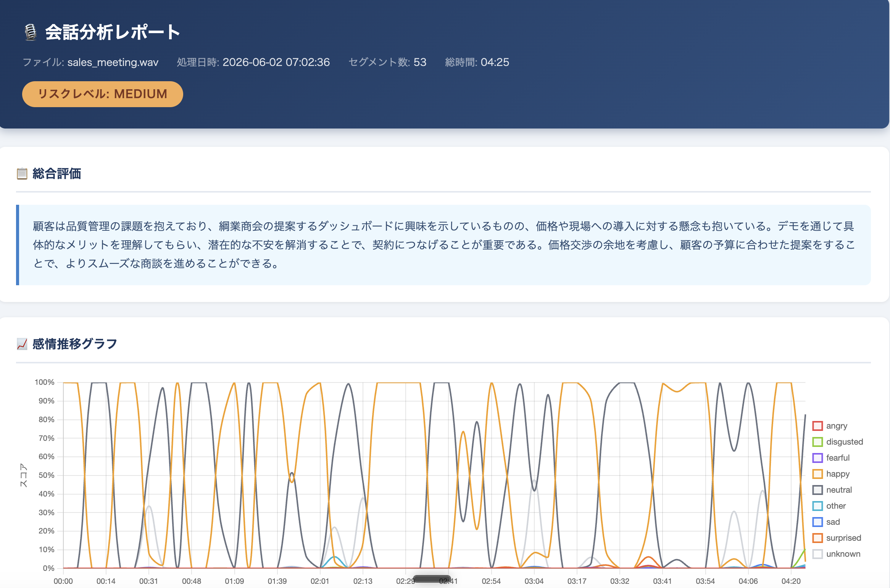Click the green disgusted color box
This screenshot has height=588, width=890.
click(817, 442)
